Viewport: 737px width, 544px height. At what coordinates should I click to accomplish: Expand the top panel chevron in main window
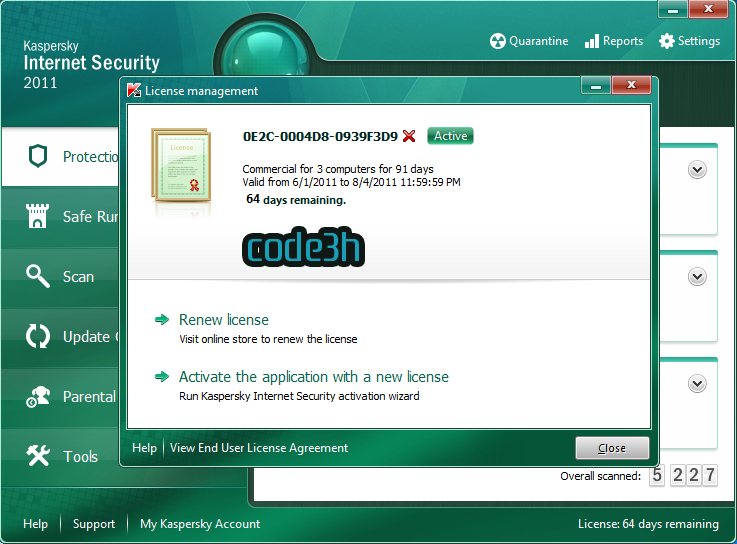[x=697, y=170]
